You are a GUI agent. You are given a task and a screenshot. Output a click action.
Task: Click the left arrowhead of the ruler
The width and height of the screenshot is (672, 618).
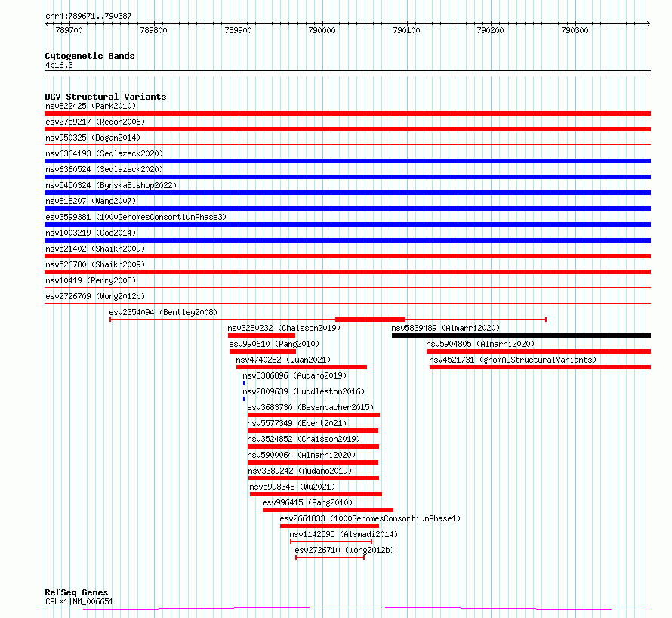tap(47, 24)
